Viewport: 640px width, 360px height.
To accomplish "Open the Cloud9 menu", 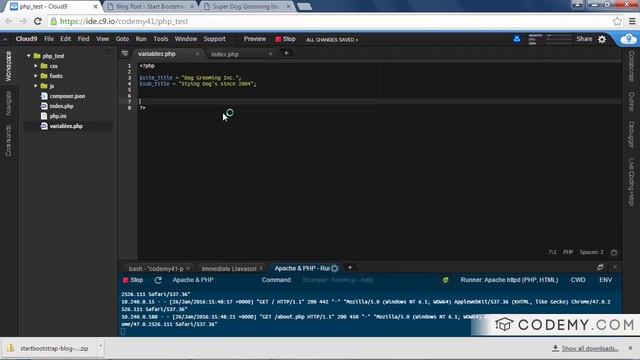I will (x=26, y=39).
